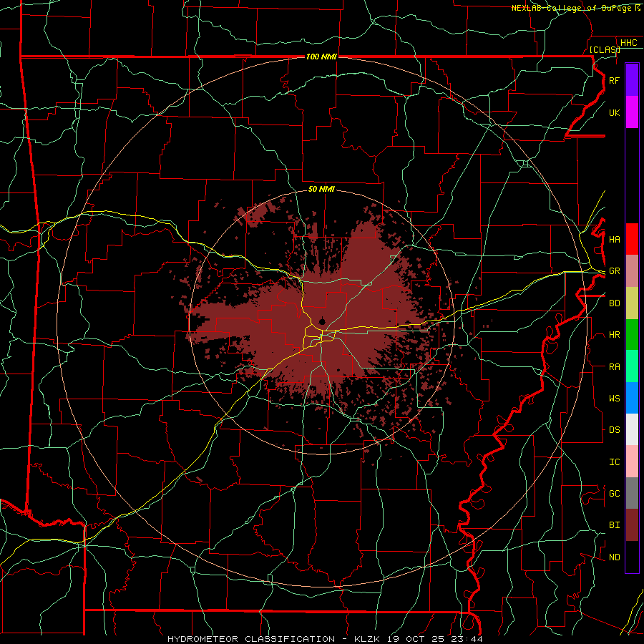
Task: Click the HR legend label
Action: point(614,335)
